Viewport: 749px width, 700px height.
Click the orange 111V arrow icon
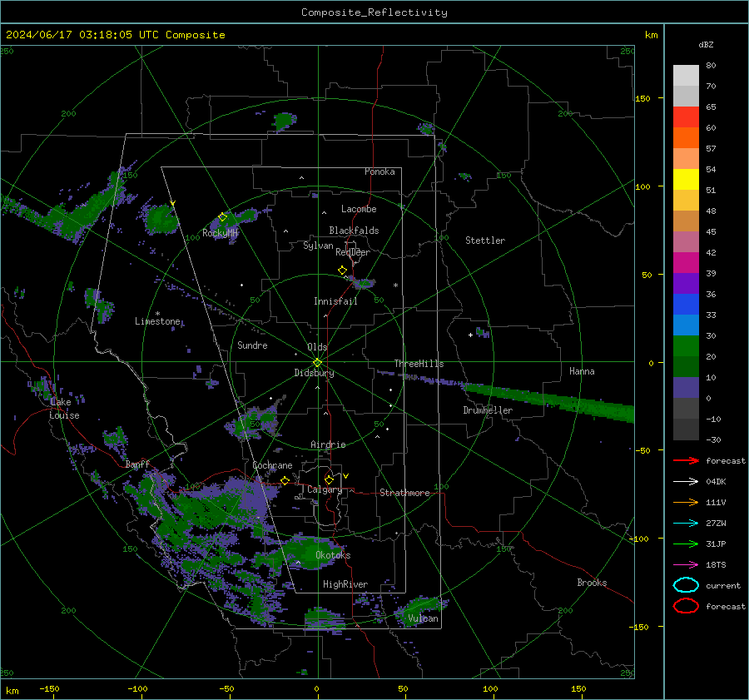click(x=686, y=502)
